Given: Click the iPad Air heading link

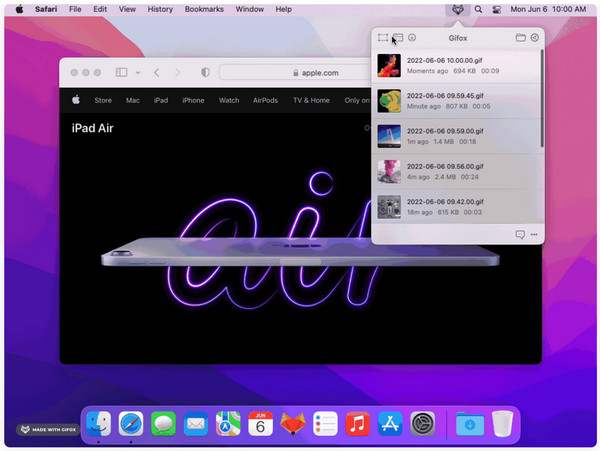Looking at the screenshot, I should coord(93,128).
